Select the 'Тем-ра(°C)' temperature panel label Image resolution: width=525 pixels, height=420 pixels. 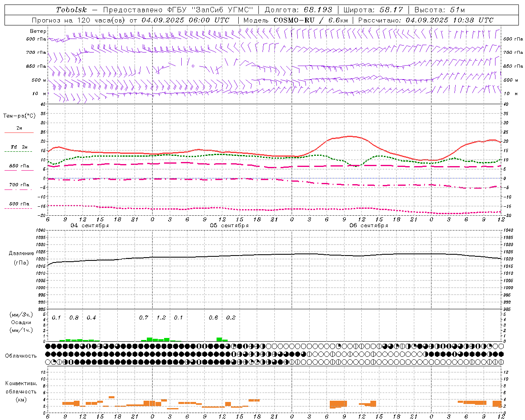[x=19, y=116]
